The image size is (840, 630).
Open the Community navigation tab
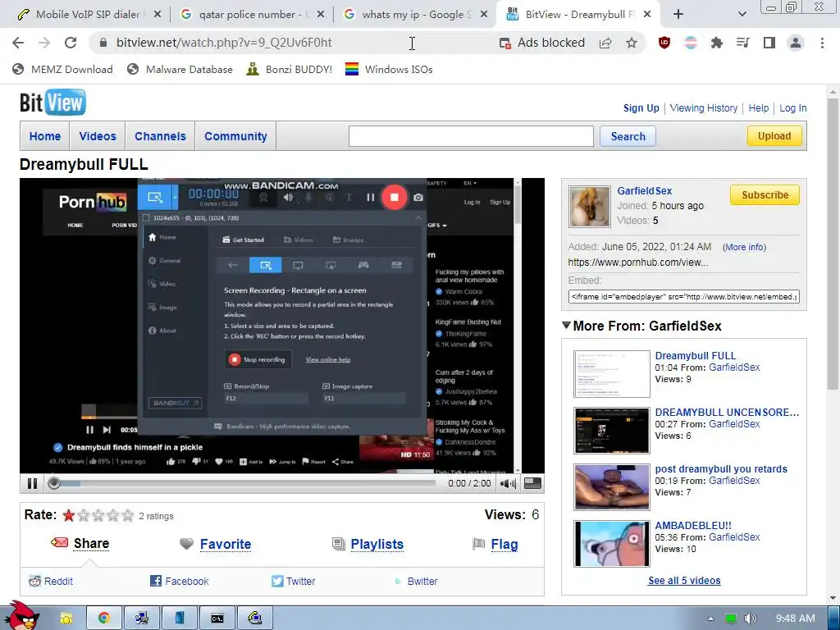pos(235,136)
